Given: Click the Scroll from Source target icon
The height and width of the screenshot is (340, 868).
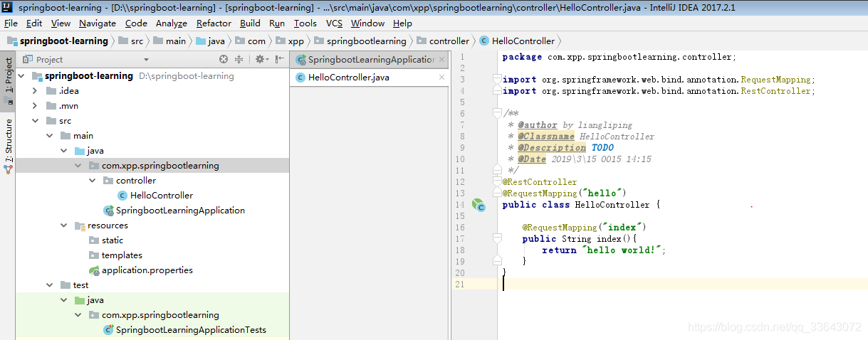Looking at the screenshot, I should (224, 60).
